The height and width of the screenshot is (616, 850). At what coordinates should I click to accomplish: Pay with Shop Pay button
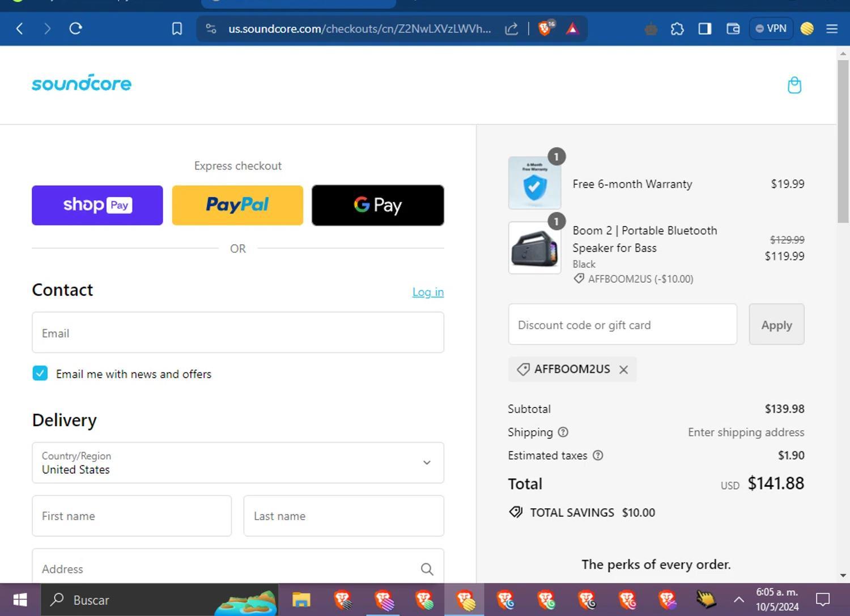point(97,205)
